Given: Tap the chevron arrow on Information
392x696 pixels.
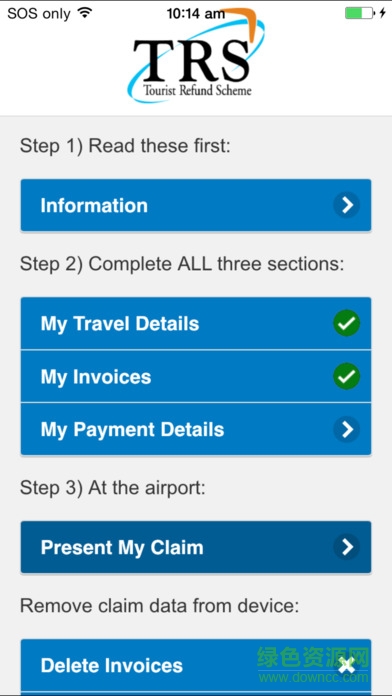Looking at the screenshot, I should [346, 205].
